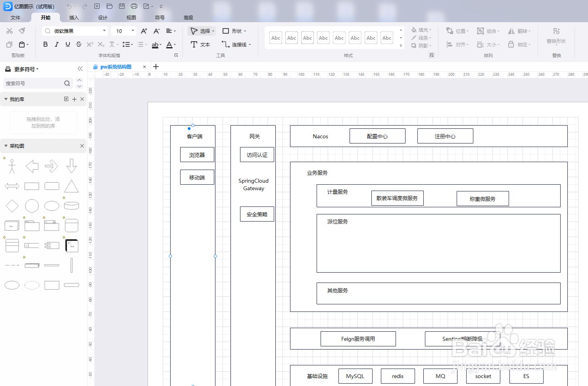This screenshot has width=588, height=386.
Task: Click the Save disk icon
Action: (122, 6)
